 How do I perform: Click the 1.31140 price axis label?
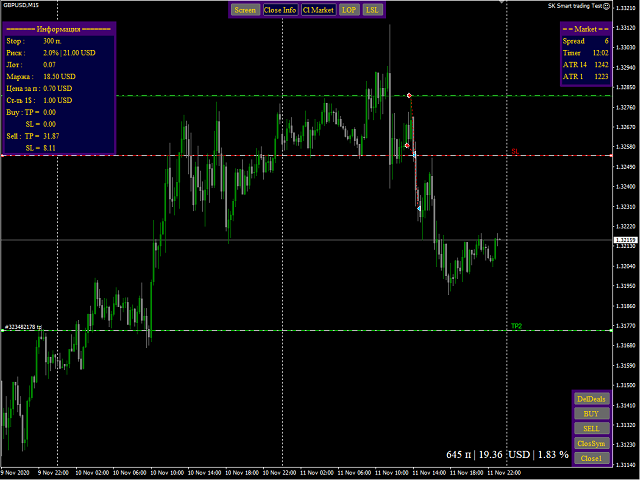point(625,465)
